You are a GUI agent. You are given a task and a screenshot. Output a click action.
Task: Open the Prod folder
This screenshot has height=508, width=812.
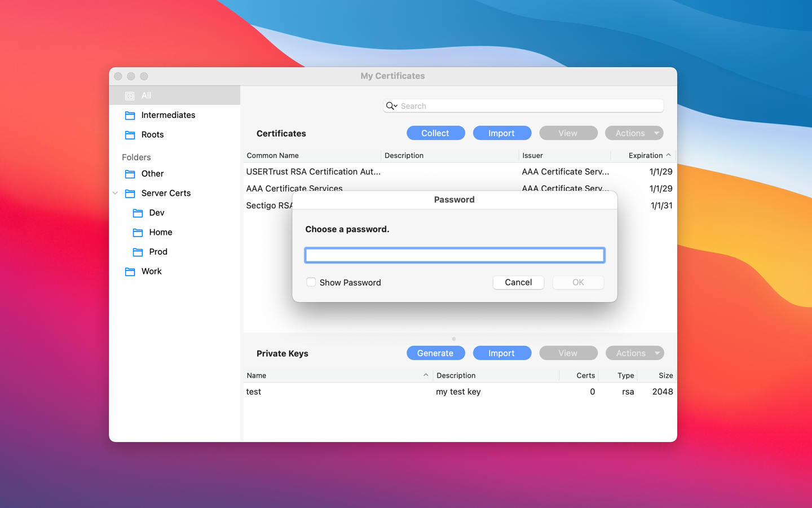158,252
